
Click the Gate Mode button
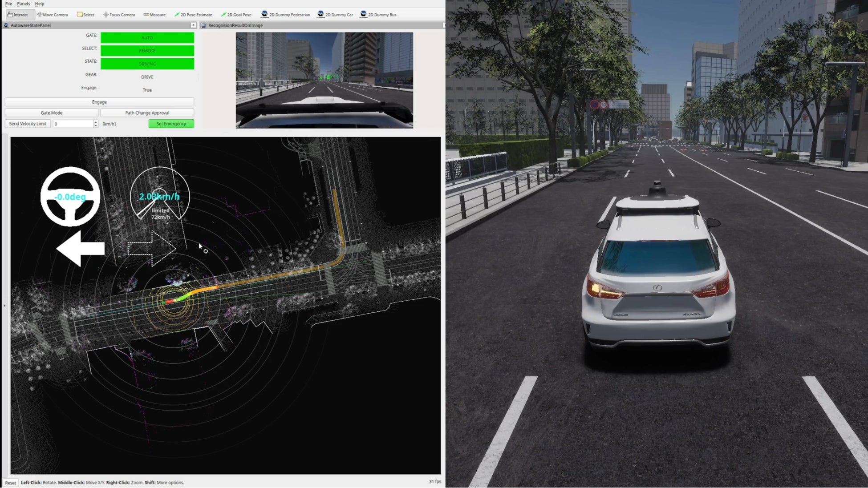click(52, 113)
